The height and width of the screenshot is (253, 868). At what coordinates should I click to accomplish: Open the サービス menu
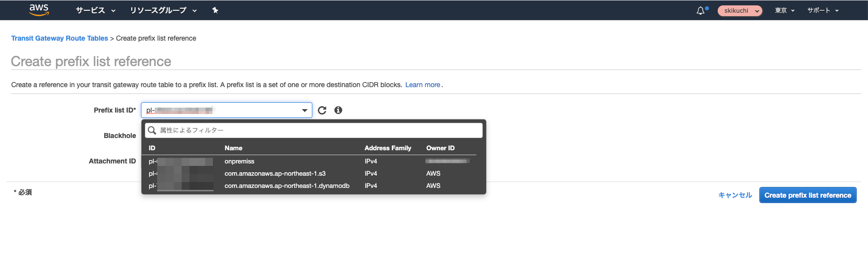point(95,10)
